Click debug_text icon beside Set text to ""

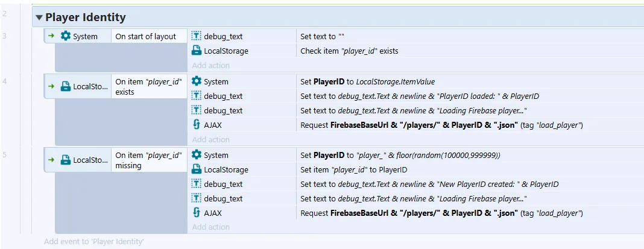[x=197, y=36]
